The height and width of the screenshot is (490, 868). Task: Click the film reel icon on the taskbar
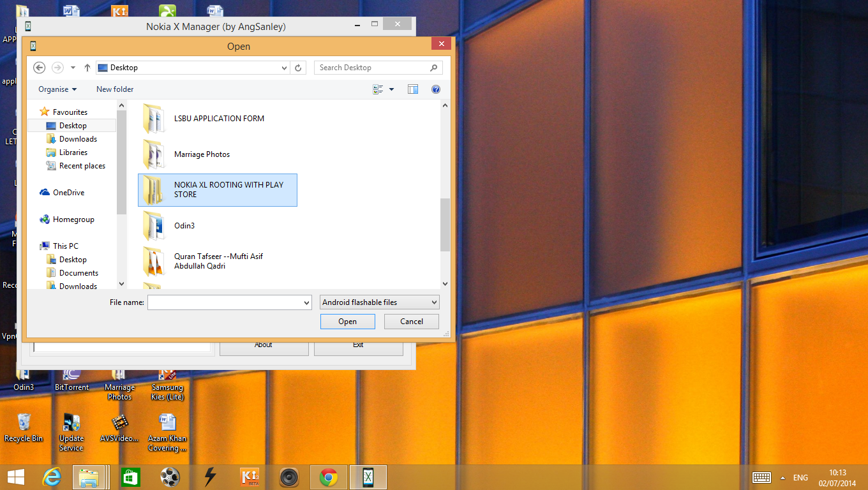point(170,477)
